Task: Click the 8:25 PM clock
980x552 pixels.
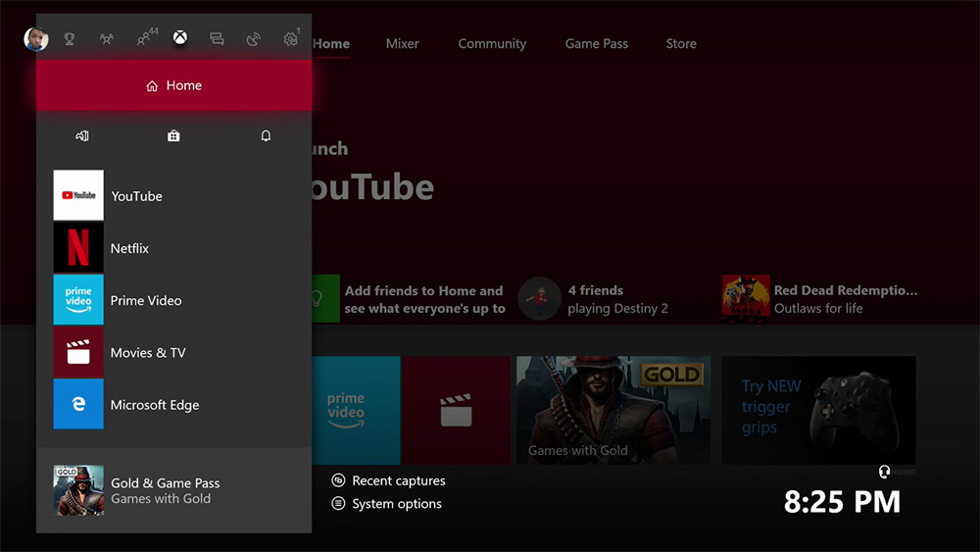Action: pyautogui.click(x=842, y=501)
